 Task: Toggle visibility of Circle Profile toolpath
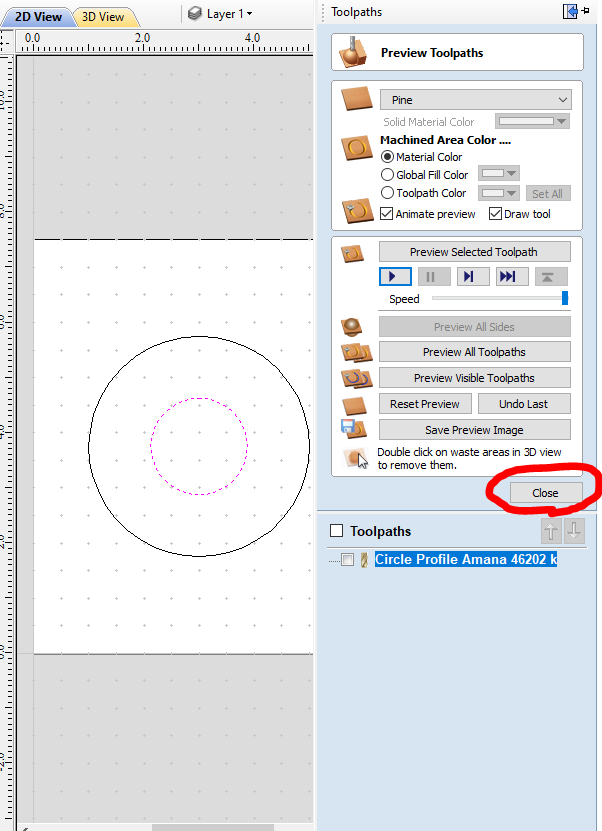click(x=348, y=560)
